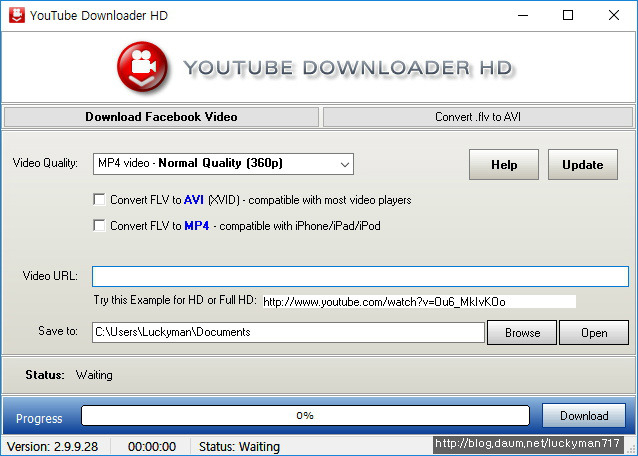Click 'Try this Example for HD or Full HD:' text
The height and width of the screenshot is (456, 638).
click(x=175, y=300)
